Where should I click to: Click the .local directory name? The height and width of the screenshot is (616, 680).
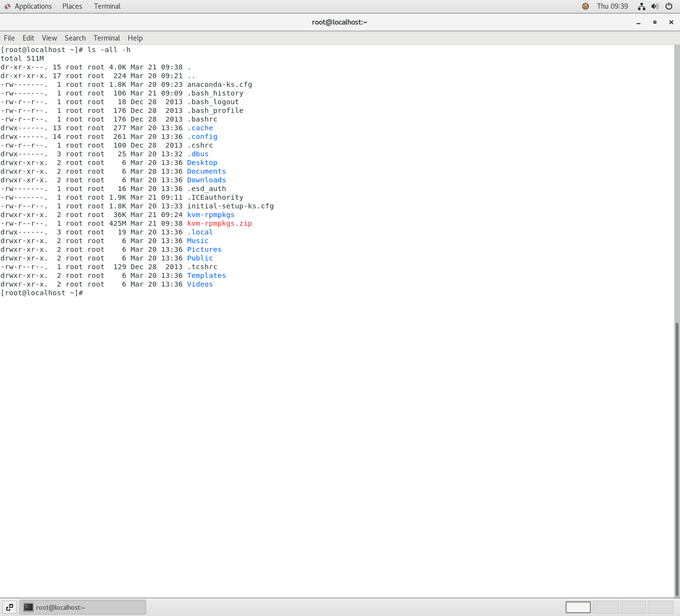click(200, 232)
